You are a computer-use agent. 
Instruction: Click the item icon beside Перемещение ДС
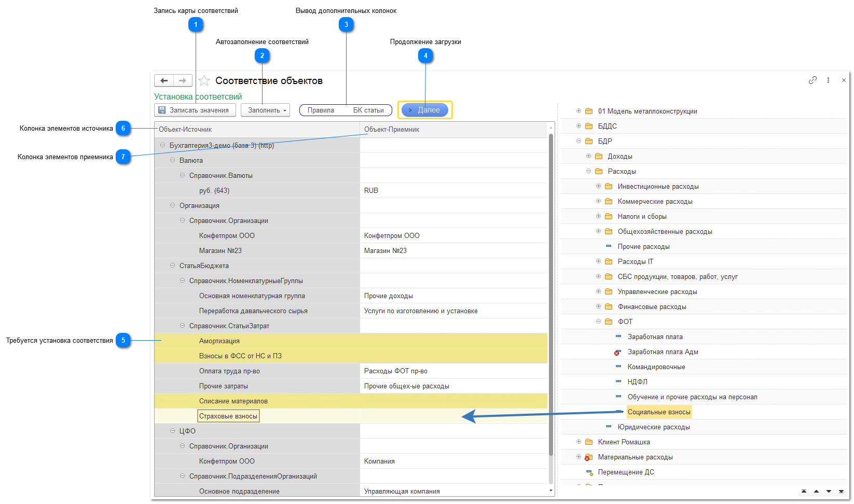589,472
